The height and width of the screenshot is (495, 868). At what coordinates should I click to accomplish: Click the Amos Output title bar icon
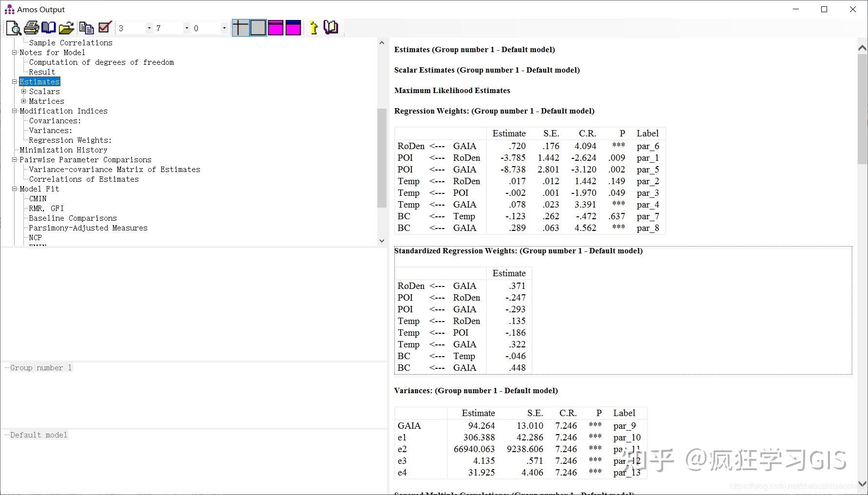tap(9, 9)
